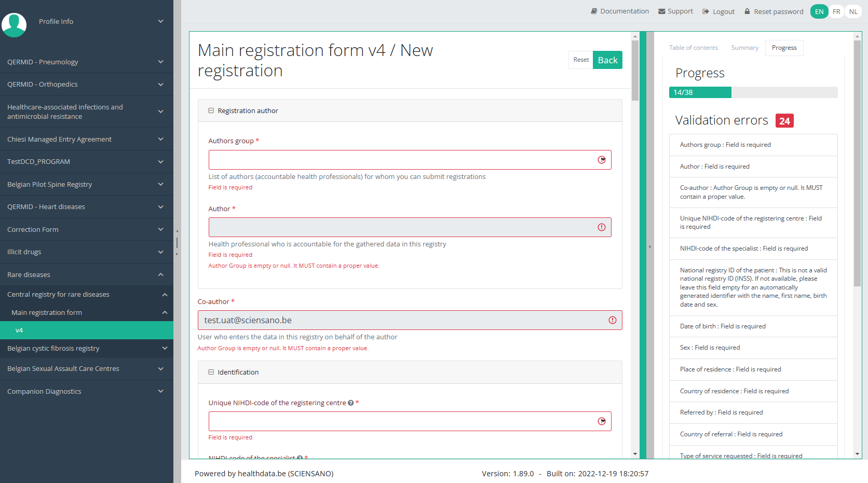Open the Table of contents tab
The width and height of the screenshot is (868, 483).
pyautogui.click(x=693, y=48)
